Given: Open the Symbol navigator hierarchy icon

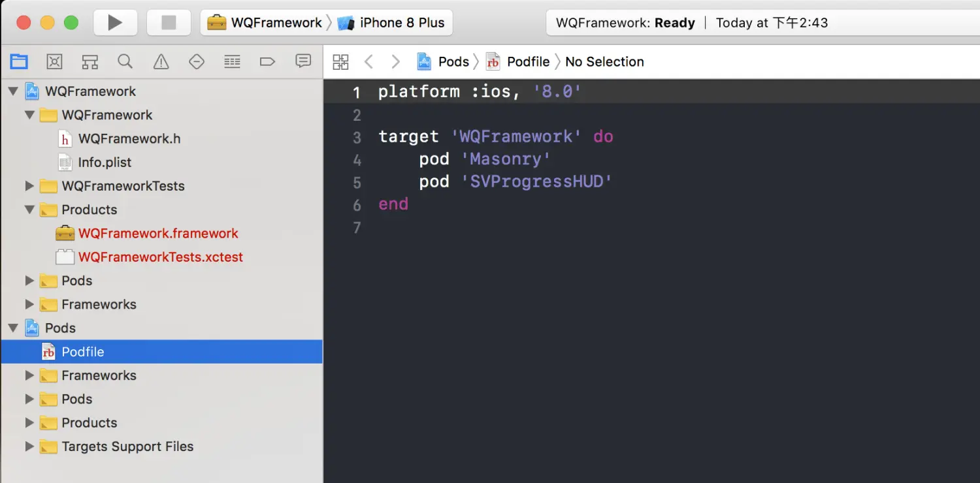Looking at the screenshot, I should pyautogui.click(x=90, y=62).
